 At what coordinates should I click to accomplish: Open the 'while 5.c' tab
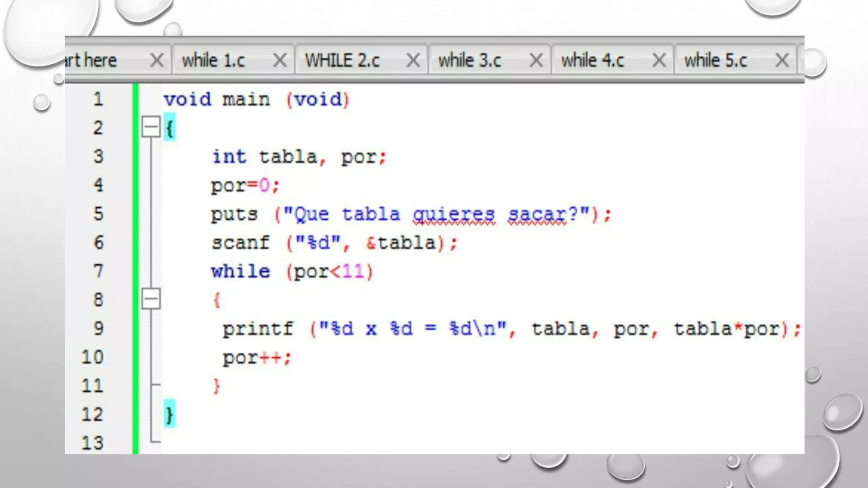coord(715,61)
